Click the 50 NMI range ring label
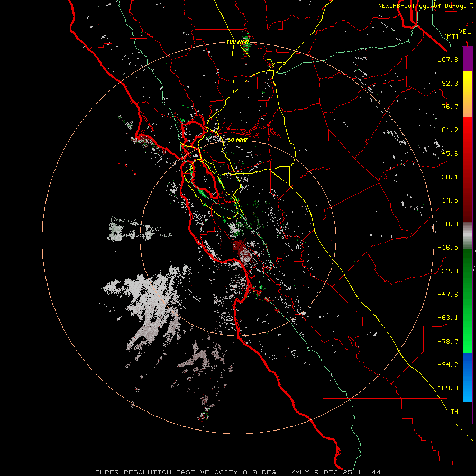 pos(237,140)
